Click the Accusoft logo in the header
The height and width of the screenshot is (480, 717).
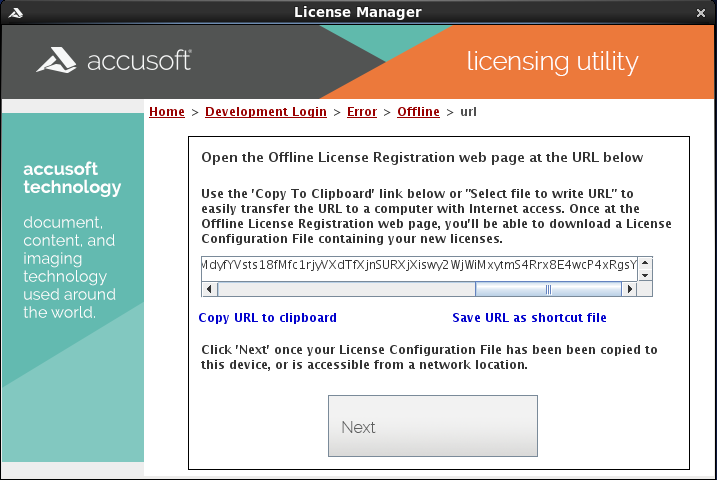coord(114,62)
